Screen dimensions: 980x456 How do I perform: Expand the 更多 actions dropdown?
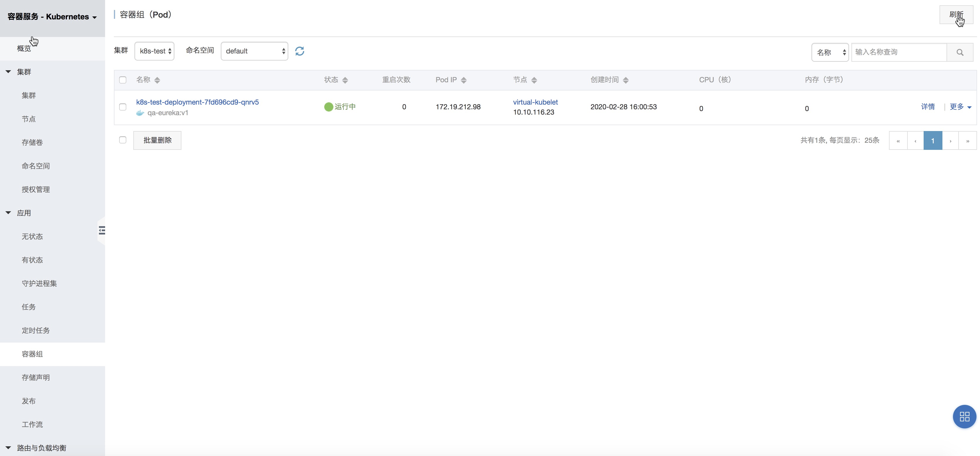click(x=960, y=107)
